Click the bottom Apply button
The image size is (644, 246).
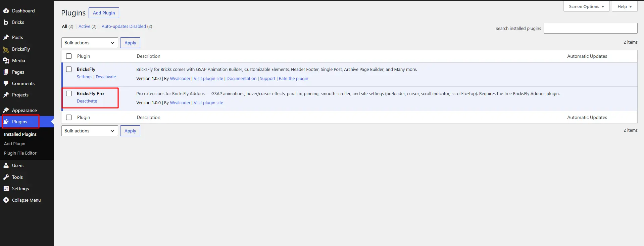(130, 131)
